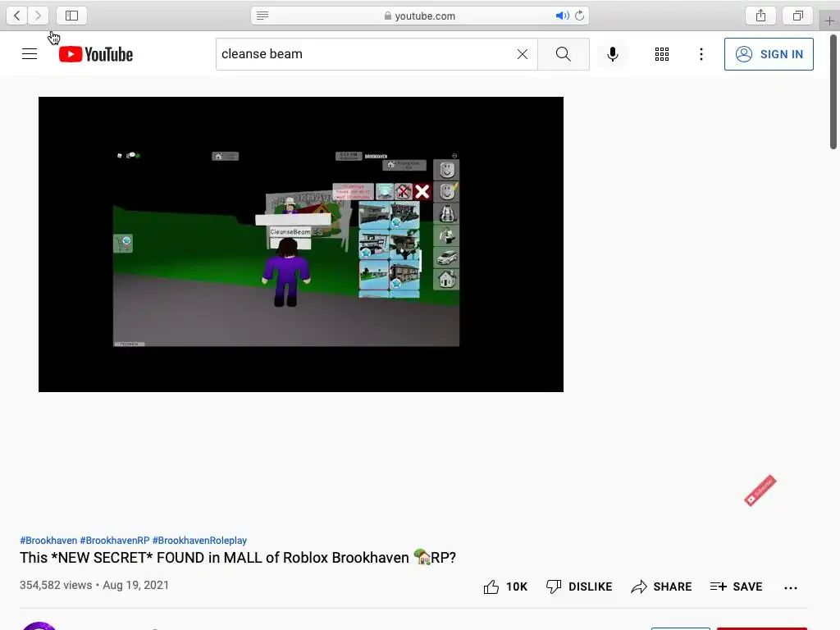Click the 354,582 views text
The width and height of the screenshot is (840, 630).
point(56,585)
